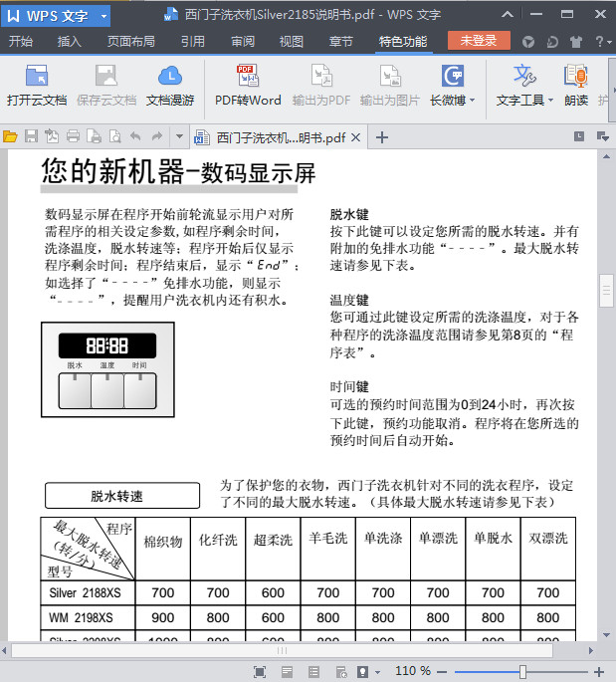Close the 西门子洗衣机 pdf document tab
616x682 pixels.
point(355,137)
